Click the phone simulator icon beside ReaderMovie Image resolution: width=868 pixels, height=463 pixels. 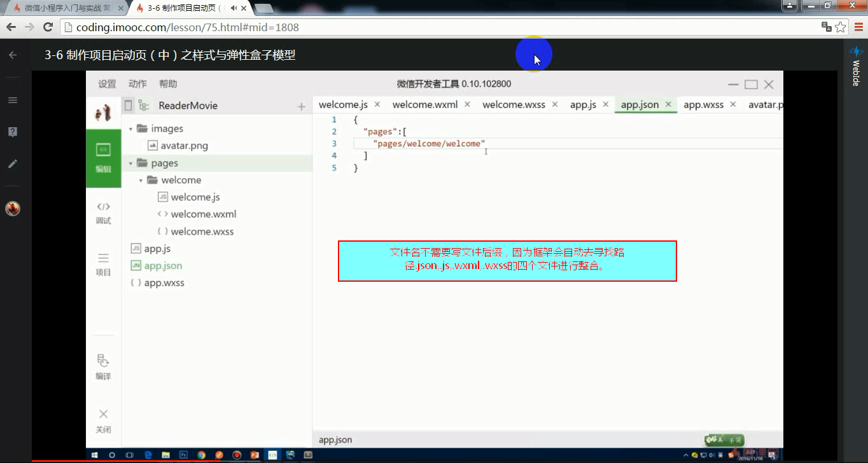point(129,106)
